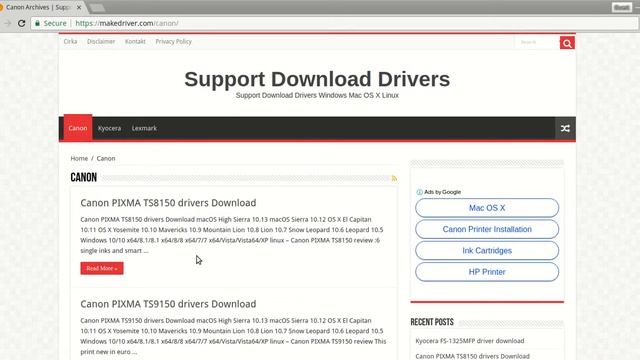
Task: Go to Home in the breadcrumb
Action: point(79,158)
